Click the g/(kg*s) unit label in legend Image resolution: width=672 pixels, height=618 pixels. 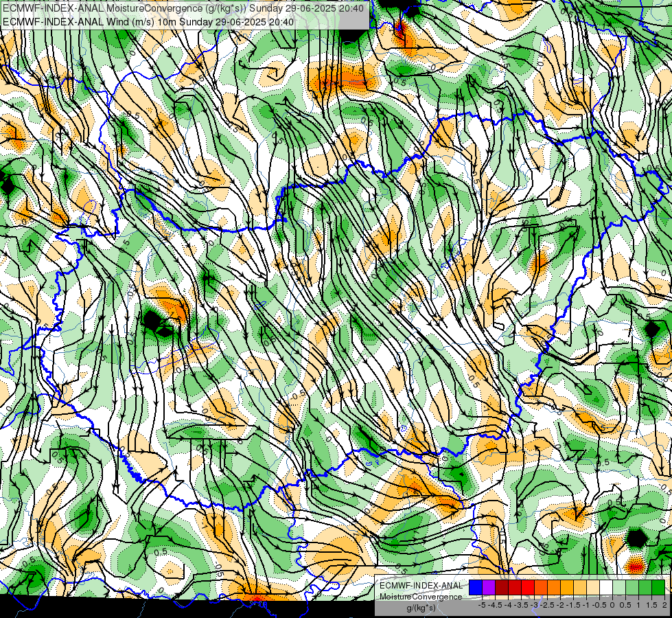click(x=421, y=608)
